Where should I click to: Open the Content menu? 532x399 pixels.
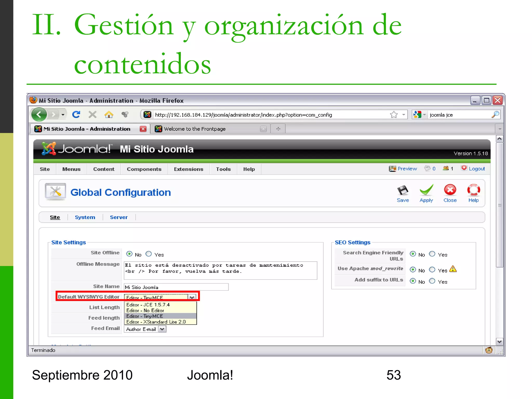click(104, 169)
